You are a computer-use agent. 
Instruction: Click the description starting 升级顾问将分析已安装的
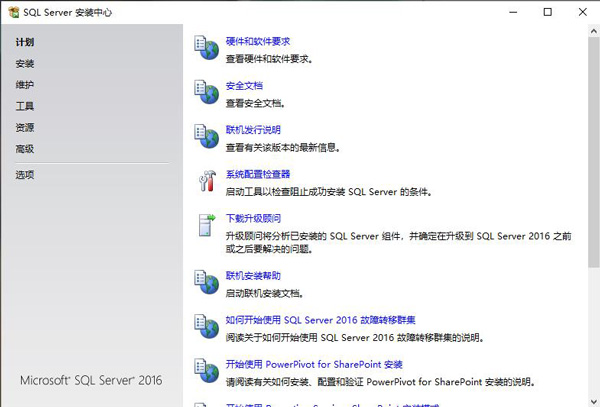tap(398, 243)
